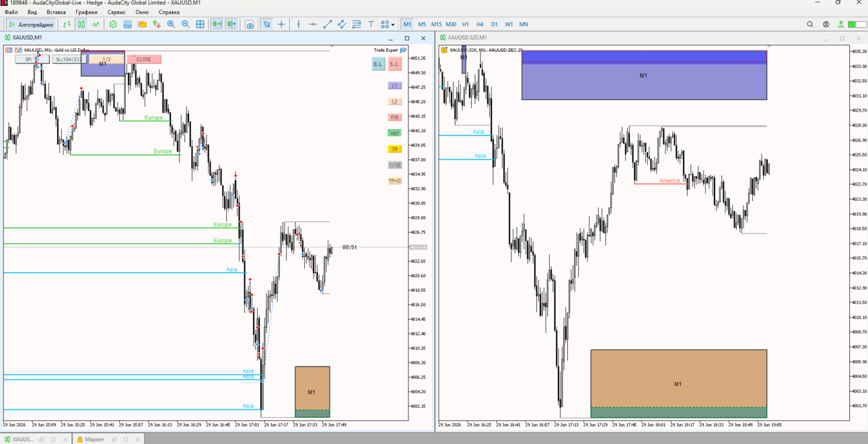868x444 pixels.
Task: Click the S.L button on chart
Action: tap(394, 64)
